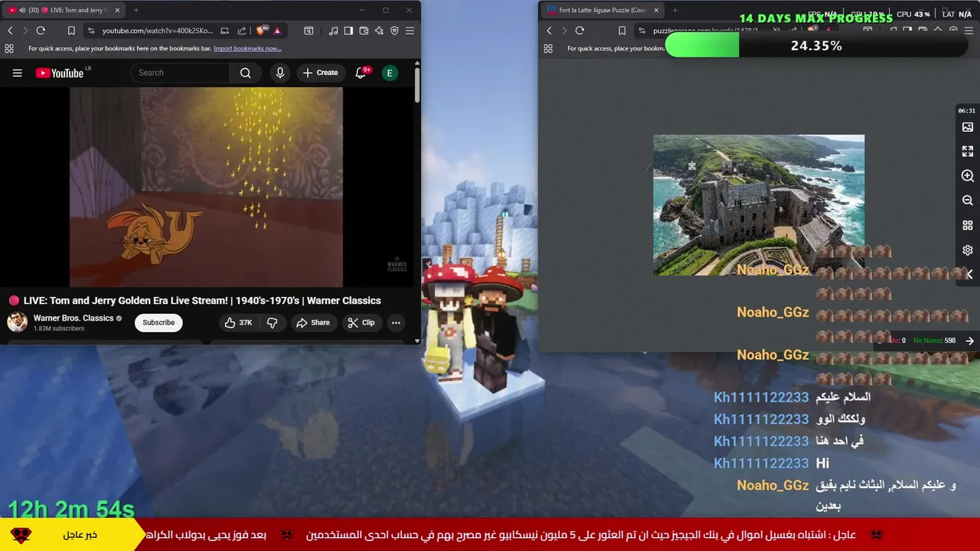Image resolution: width=980 pixels, height=551 pixels.
Task: Close the Tom and Jerry browser tab
Action: tap(116, 10)
